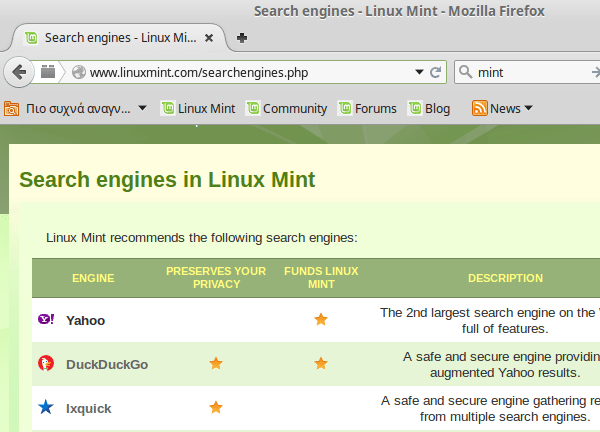Click the Community bookmark favicon
Image resolution: width=600 pixels, height=432 pixels.
pyautogui.click(x=253, y=108)
